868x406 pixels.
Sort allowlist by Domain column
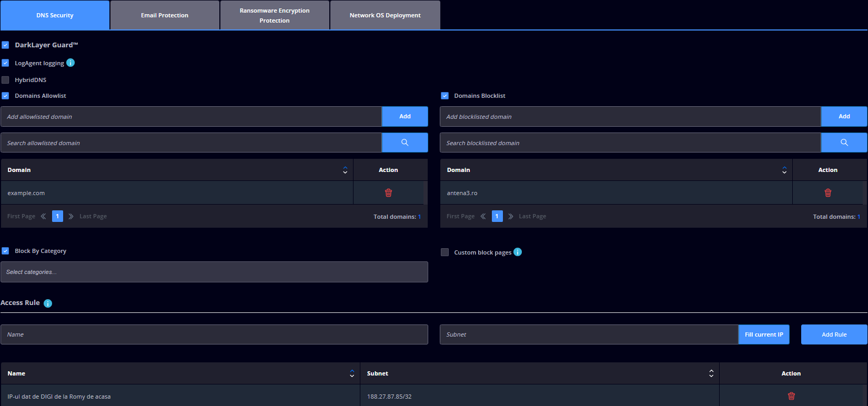pos(345,170)
